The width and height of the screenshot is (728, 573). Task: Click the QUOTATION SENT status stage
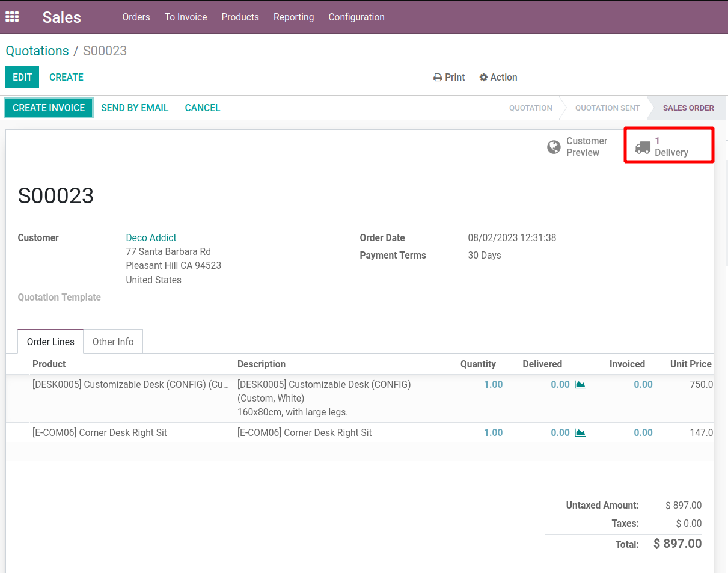607,108
